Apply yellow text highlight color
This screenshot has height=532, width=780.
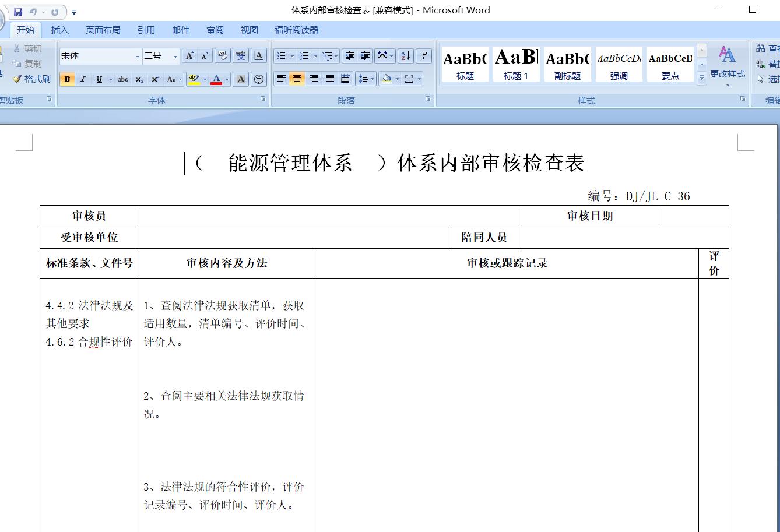[x=194, y=79]
